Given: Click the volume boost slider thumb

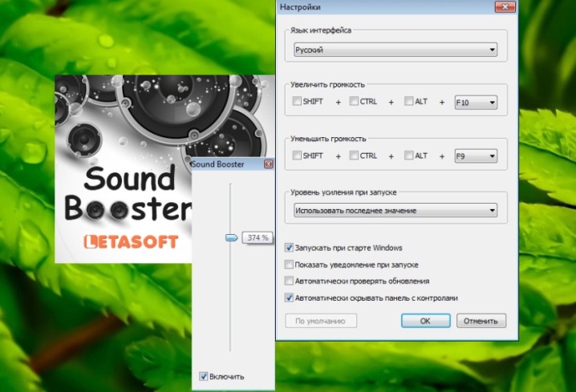Looking at the screenshot, I should click(231, 238).
